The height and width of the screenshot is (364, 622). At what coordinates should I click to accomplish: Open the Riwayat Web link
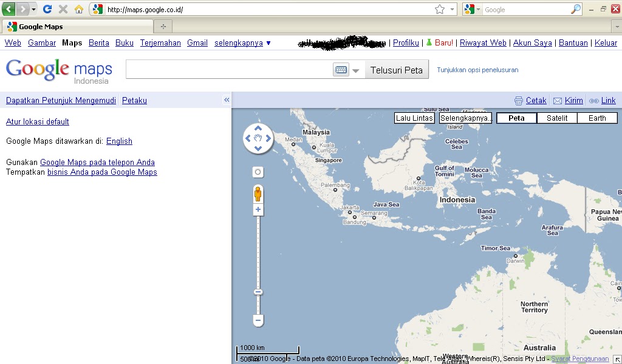[x=483, y=43]
